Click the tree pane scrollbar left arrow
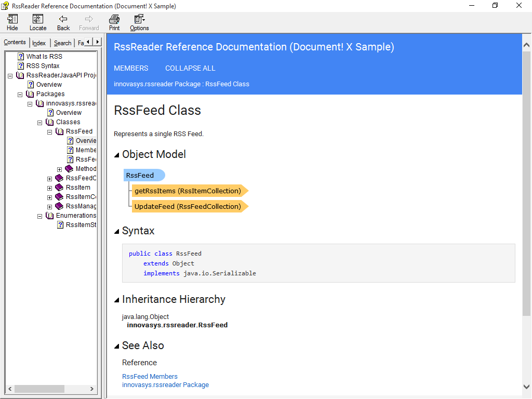This screenshot has width=532, height=399. pyautogui.click(x=10, y=389)
